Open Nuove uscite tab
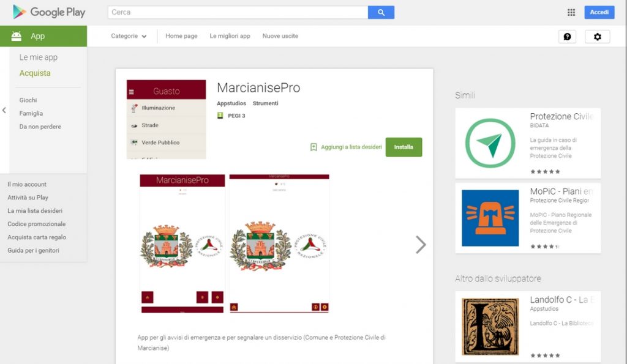The image size is (627, 364). tap(280, 36)
